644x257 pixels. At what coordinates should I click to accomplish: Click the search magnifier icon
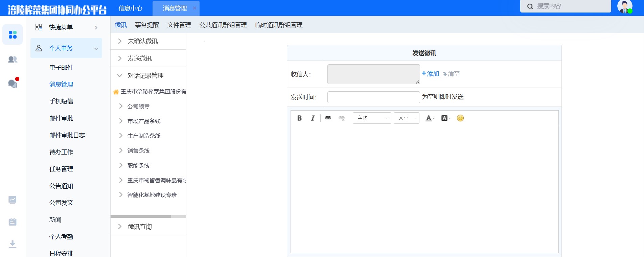click(530, 6)
